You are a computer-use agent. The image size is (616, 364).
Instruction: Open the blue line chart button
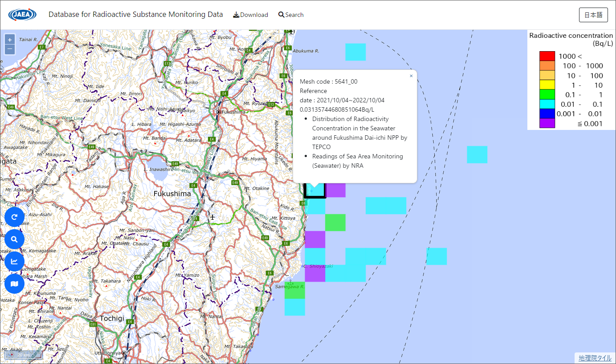[x=14, y=261]
